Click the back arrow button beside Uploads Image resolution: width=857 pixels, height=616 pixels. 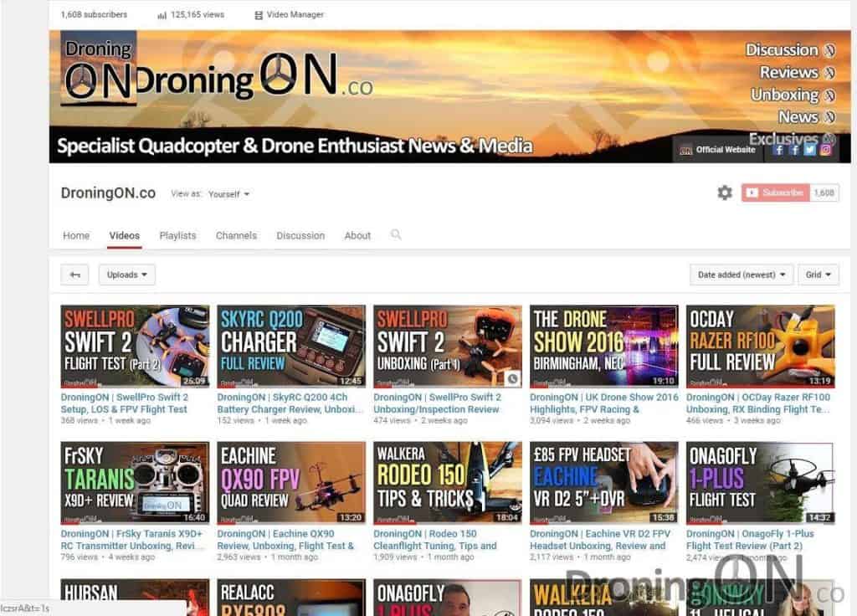[74, 275]
